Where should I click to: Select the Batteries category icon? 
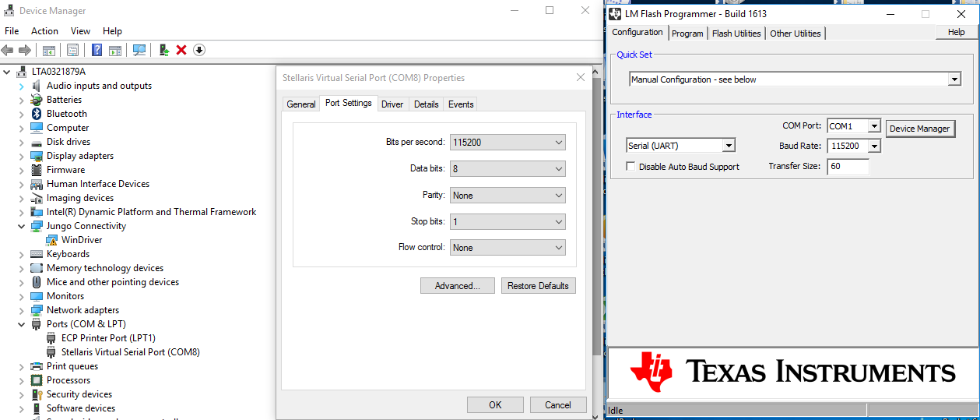click(x=37, y=100)
